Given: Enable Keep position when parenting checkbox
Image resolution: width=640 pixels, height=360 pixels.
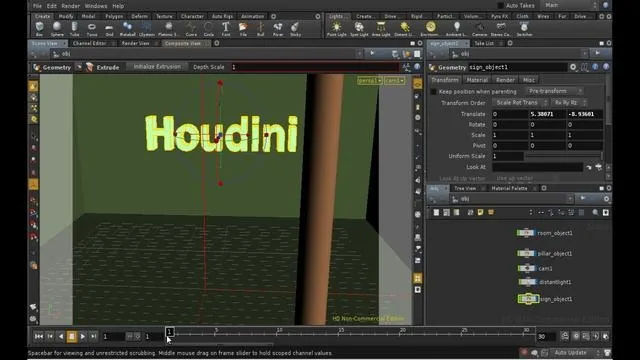Looking at the screenshot, I should pyautogui.click(x=433, y=91).
